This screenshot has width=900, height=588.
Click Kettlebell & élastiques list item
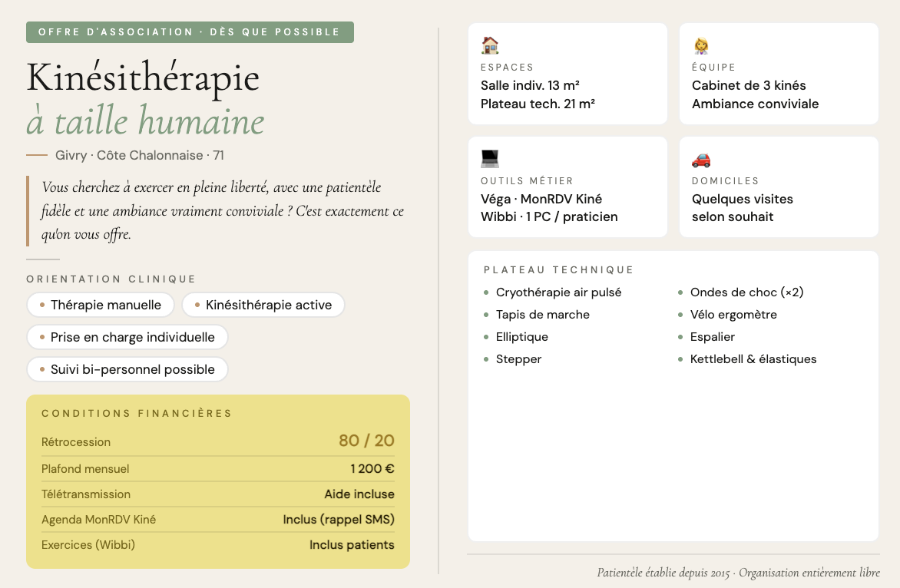[x=753, y=359]
